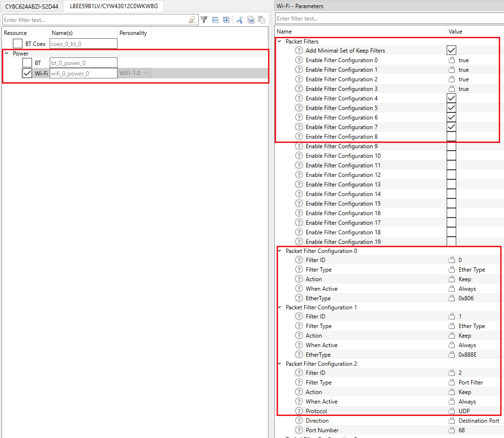Screen dimensions: 504x438
Task: Focus the Wi-Fi Parameters filter text field
Action: tap(389, 19)
